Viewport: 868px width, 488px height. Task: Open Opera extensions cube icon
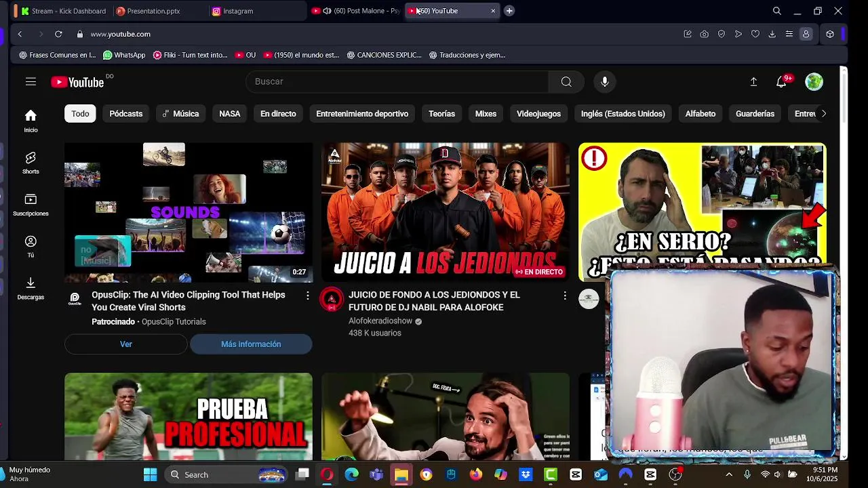829,34
